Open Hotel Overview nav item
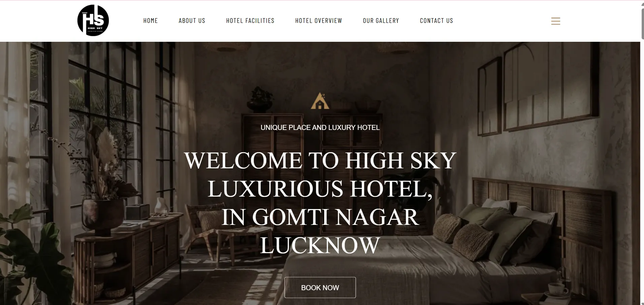 point(319,21)
